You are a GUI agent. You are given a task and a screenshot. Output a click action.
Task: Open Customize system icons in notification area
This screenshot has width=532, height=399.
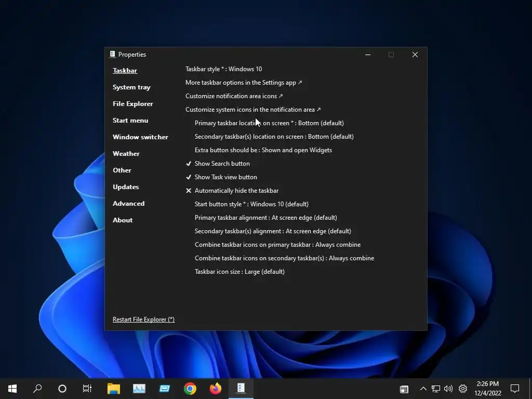[x=253, y=110]
